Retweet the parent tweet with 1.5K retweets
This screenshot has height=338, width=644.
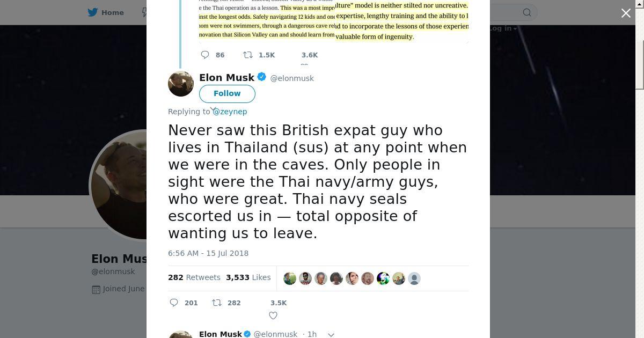tap(248, 55)
